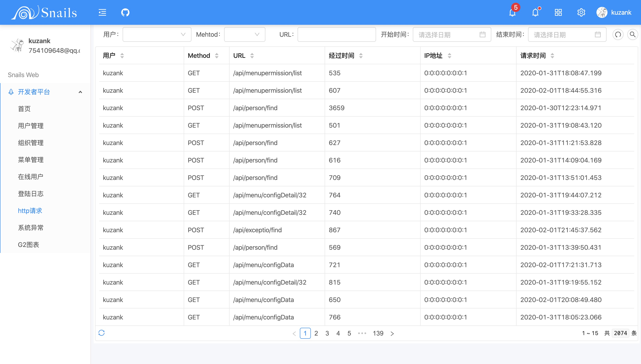This screenshot has width=641, height=364.
Task: Collapse sidebar with the menu fold icon
Action: point(102,12)
